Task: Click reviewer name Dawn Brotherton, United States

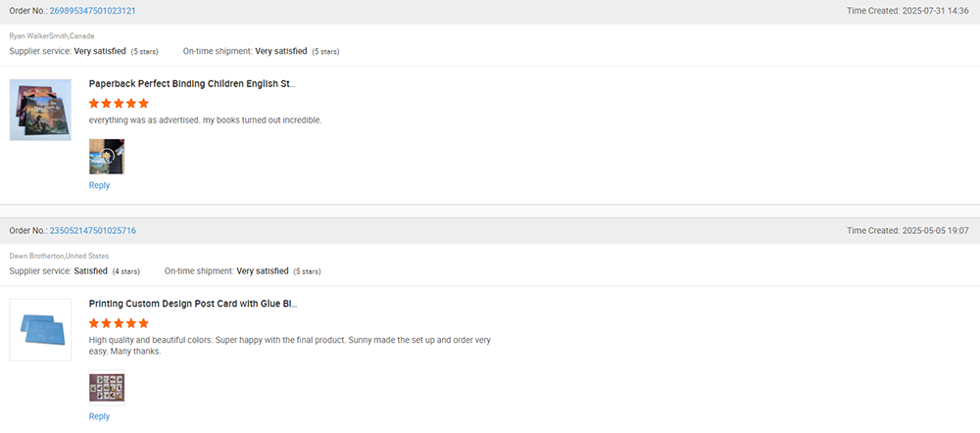Action: pyautogui.click(x=59, y=256)
